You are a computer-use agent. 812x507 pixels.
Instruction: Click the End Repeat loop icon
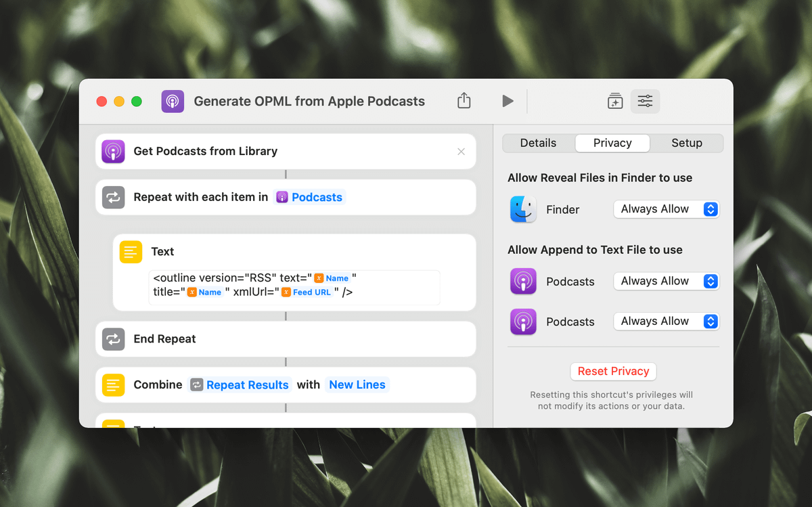coord(113,339)
